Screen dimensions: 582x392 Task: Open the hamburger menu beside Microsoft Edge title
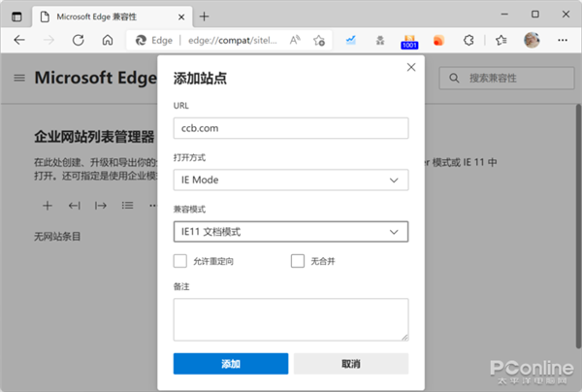pos(19,78)
